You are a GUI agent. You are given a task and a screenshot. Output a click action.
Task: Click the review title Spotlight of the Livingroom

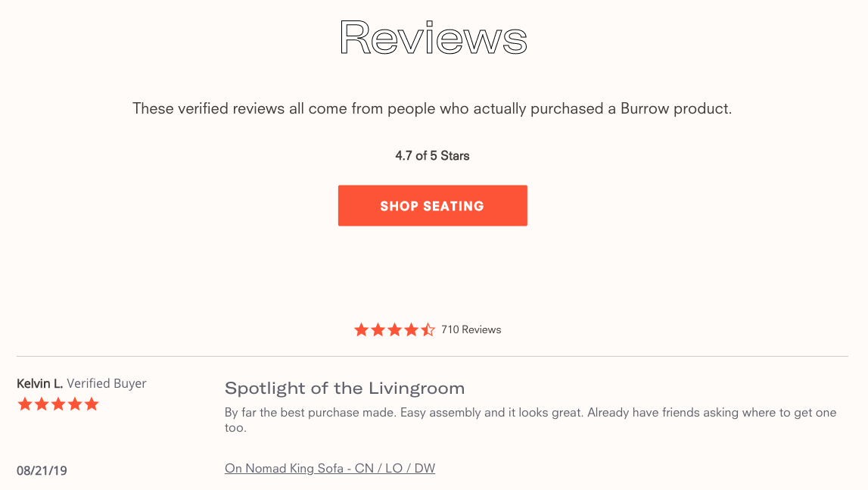point(344,388)
